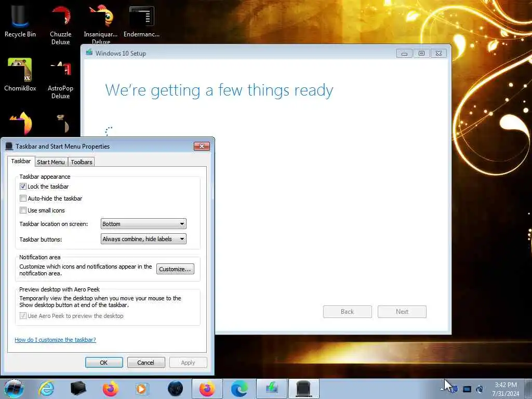The height and width of the screenshot is (399, 532).
Task: Switch to the Start Menu tab
Action: click(51, 162)
